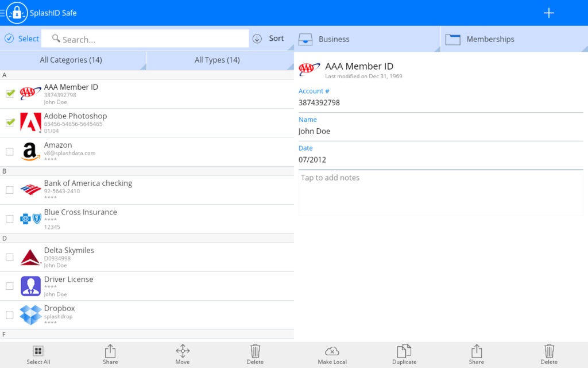This screenshot has height=368, width=588.
Task: Click the search magnifier icon
Action: [56, 39]
